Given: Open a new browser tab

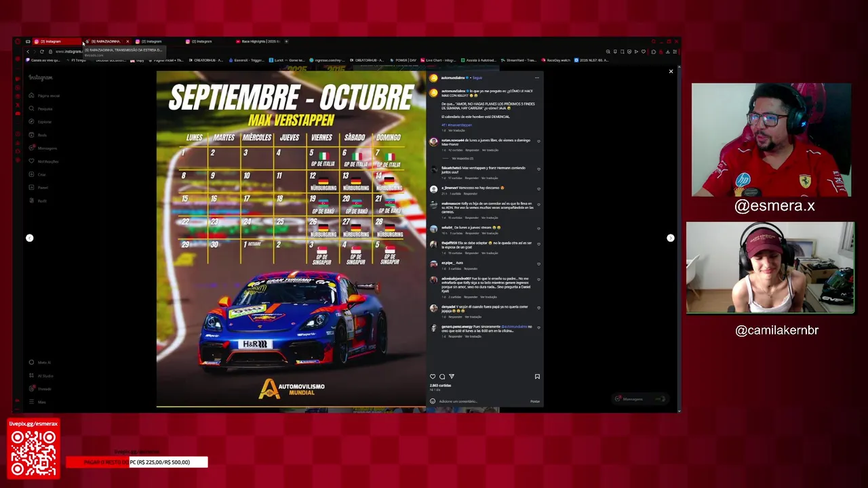Looking at the screenshot, I should (286, 41).
